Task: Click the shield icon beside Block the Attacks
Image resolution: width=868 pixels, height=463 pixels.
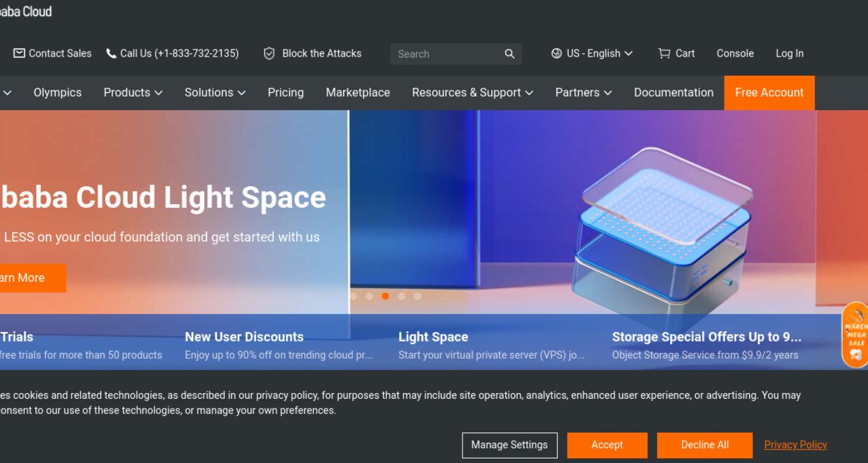Action: pos(269,53)
